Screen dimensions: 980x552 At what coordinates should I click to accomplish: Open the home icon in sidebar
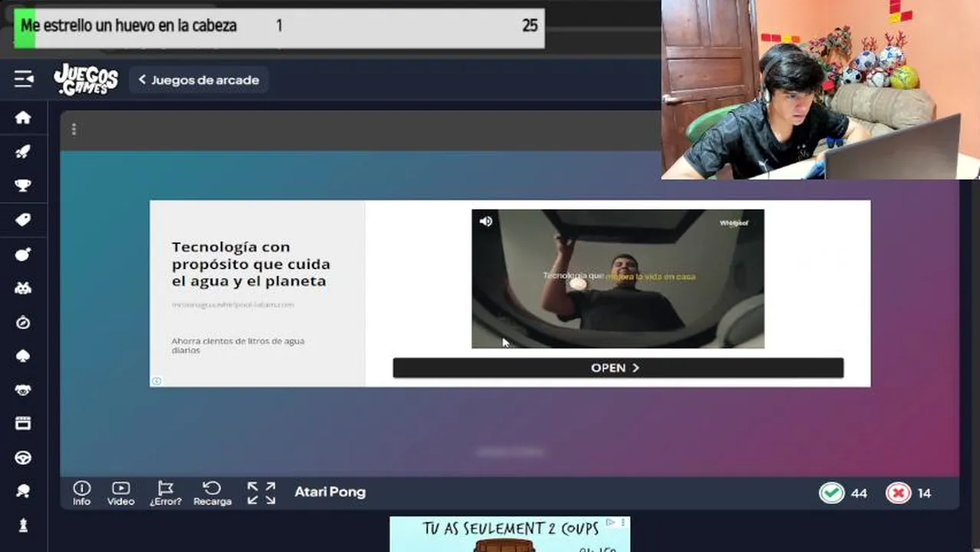tap(23, 117)
